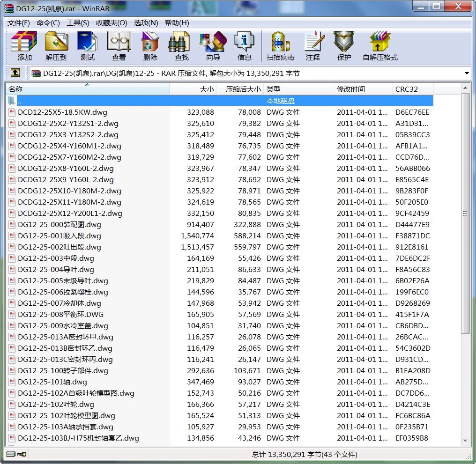Expand the archive path dropdown arrow
The width and height of the screenshot is (476, 464).
click(x=467, y=74)
